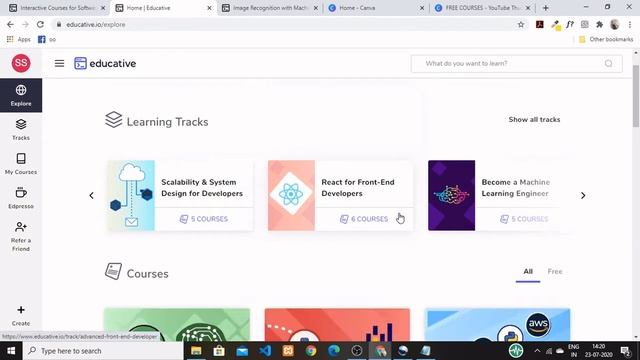Click the React track thumbnail image
This screenshot has width=640, height=360.
[x=291, y=196]
